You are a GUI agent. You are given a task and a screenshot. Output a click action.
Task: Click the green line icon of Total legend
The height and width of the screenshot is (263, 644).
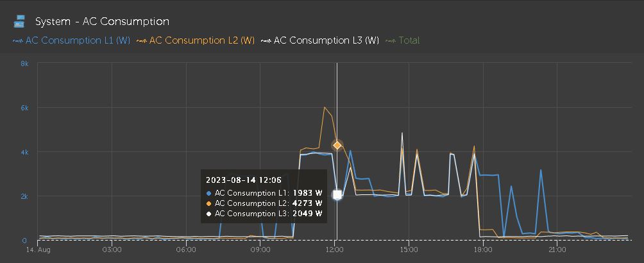391,40
